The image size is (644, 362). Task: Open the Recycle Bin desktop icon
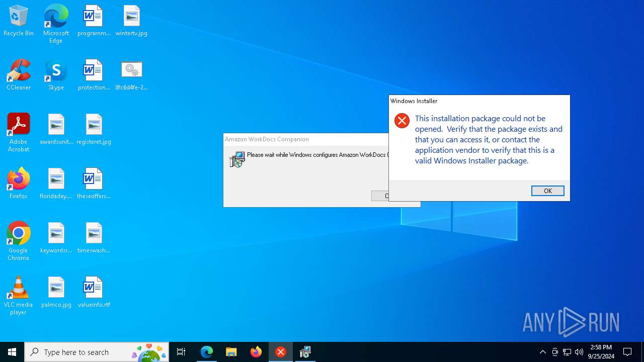pyautogui.click(x=19, y=21)
